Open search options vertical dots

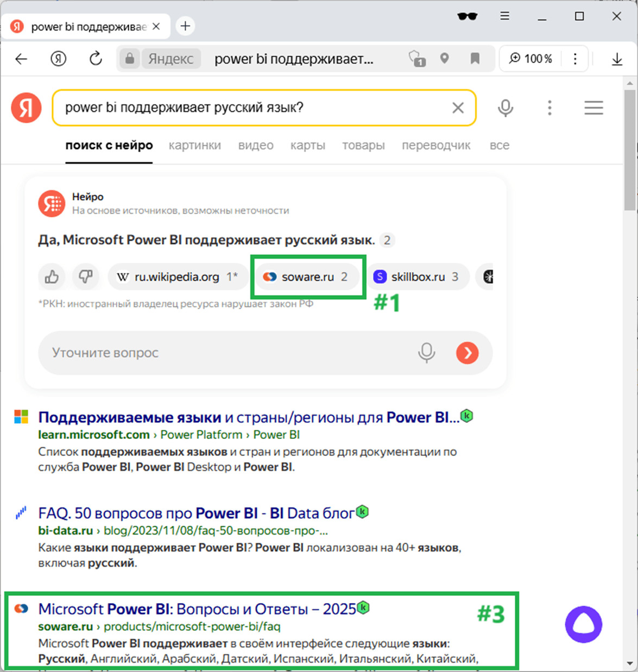(x=549, y=108)
